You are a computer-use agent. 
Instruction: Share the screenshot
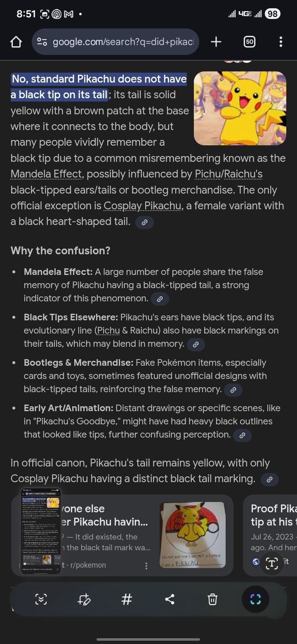170,599
